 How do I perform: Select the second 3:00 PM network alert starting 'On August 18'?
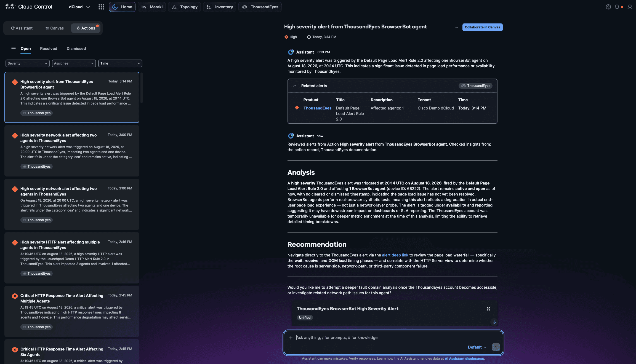[72, 204]
